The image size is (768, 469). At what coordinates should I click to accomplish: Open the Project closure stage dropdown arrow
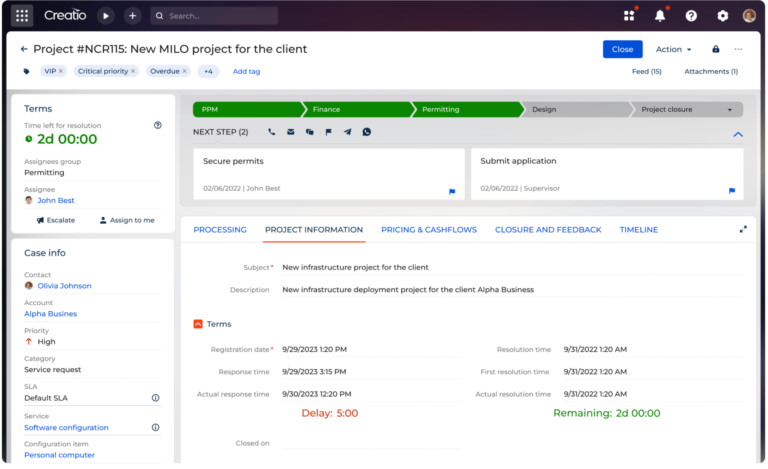(x=730, y=110)
